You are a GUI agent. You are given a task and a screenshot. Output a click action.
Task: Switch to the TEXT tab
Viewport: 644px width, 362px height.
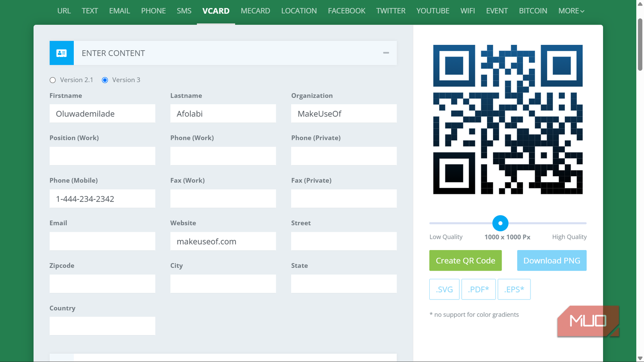coord(90,11)
